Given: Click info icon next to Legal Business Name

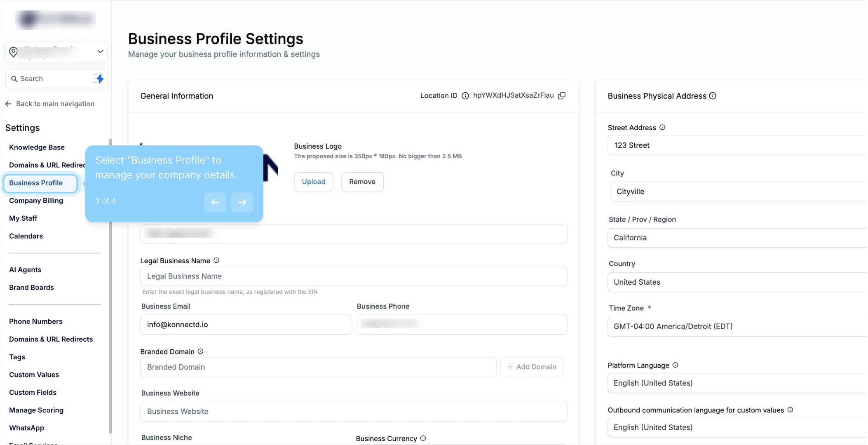Looking at the screenshot, I should tap(216, 260).
